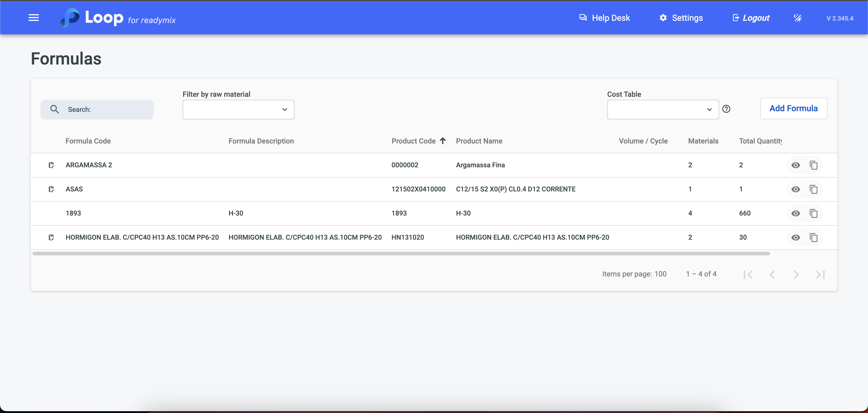The image size is (868, 413).
Task: View the 1893 H-30 formula details
Action: coord(796,213)
